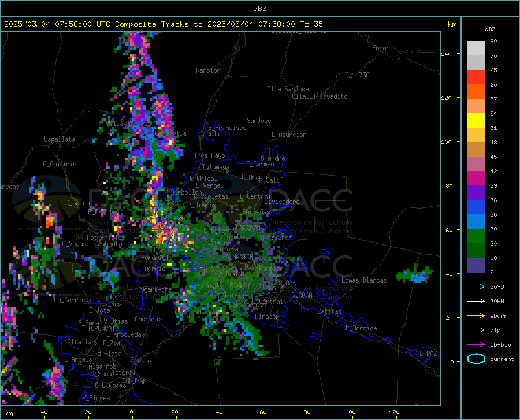
Task: Click the Mirador label
Action: tap(267, 317)
